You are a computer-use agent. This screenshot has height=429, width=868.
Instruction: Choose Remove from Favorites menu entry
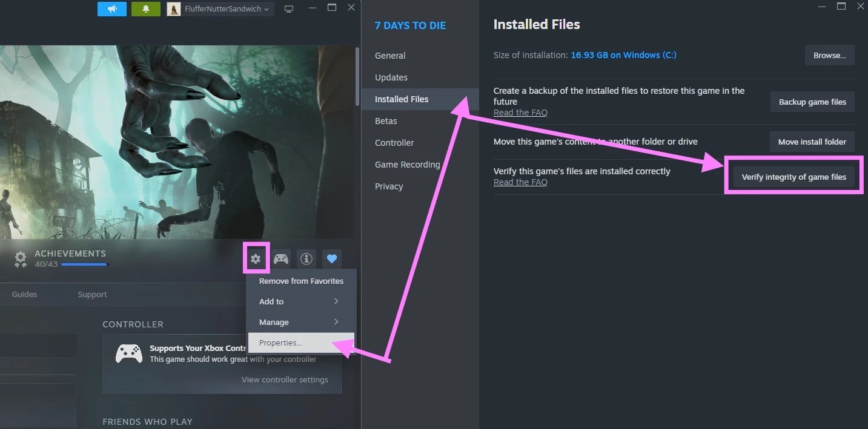point(301,281)
